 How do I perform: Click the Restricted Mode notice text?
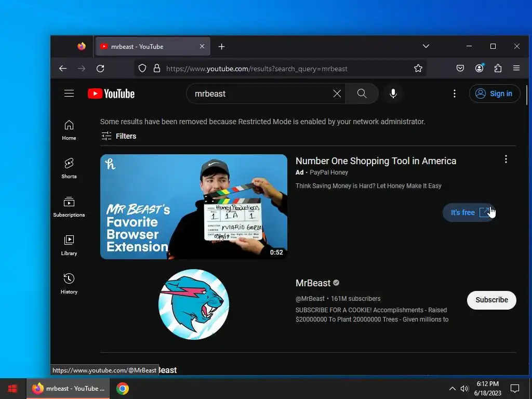pos(262,122)
